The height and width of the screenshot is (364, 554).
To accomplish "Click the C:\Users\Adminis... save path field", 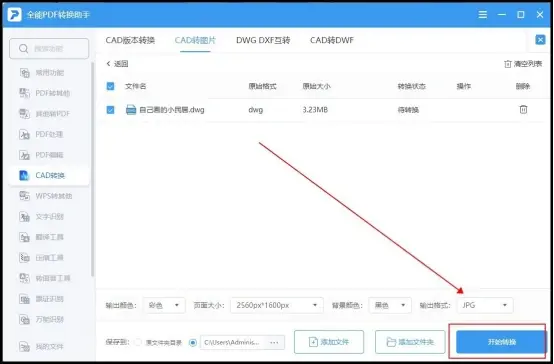I will coord(232,342).
